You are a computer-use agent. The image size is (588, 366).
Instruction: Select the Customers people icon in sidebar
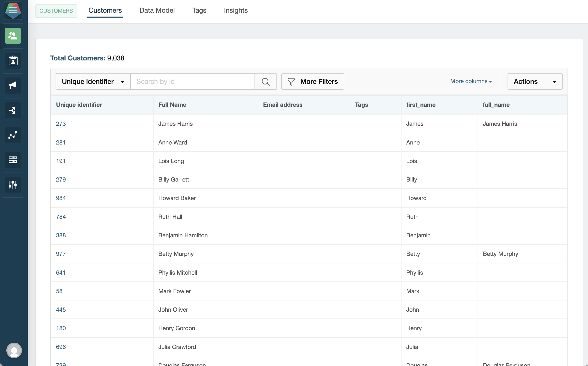[x=13, y=36]
